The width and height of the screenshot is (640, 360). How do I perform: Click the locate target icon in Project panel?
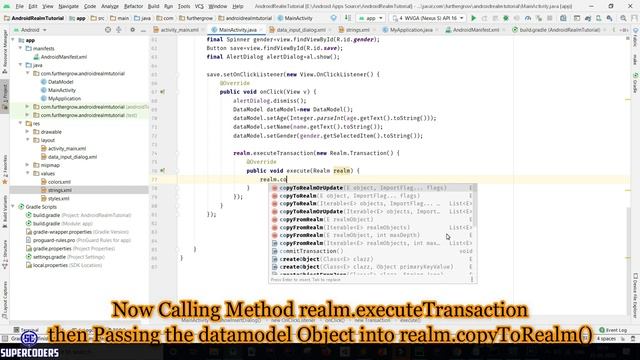point(108,30)
